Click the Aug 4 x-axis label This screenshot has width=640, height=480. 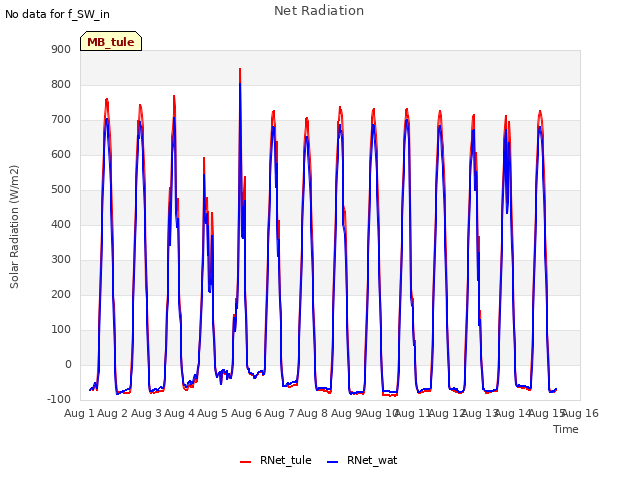179,413
